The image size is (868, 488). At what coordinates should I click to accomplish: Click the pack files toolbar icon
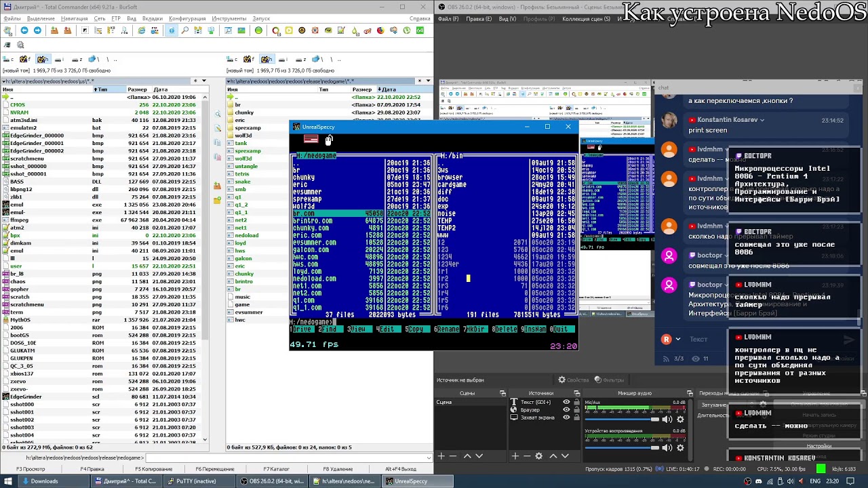click(54, 30)
